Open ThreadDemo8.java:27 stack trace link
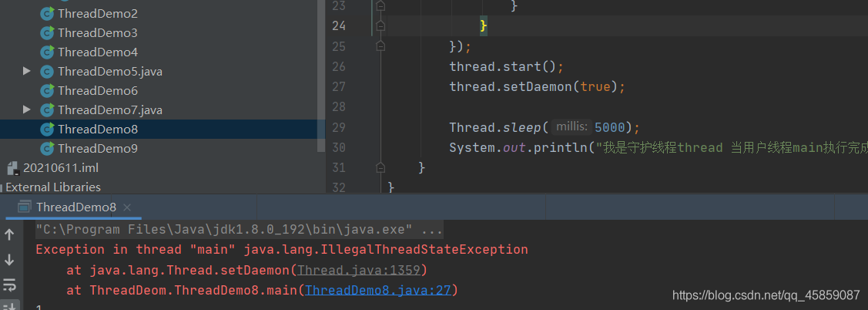Viewport: 868px width, 310px height. (379, 290)
